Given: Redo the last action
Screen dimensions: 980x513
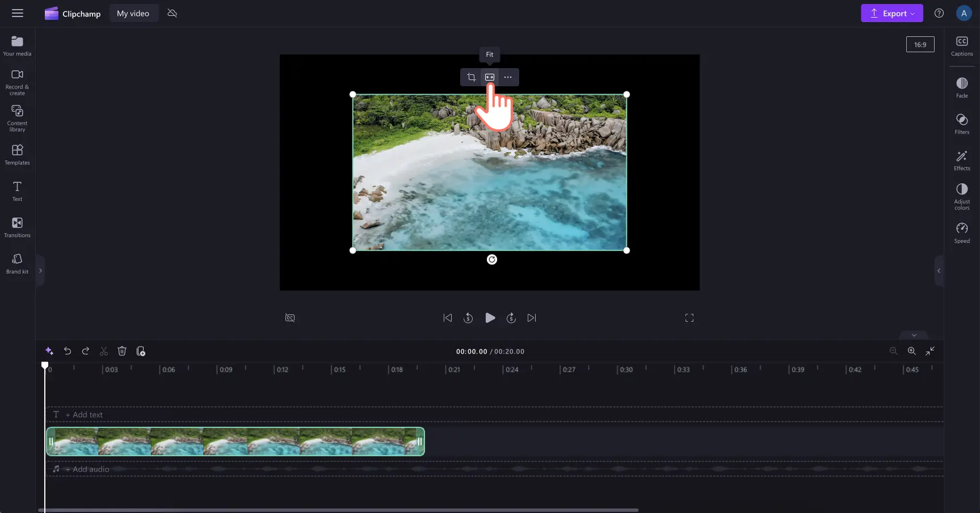Looking at the screenshot, I should [86, 351].
